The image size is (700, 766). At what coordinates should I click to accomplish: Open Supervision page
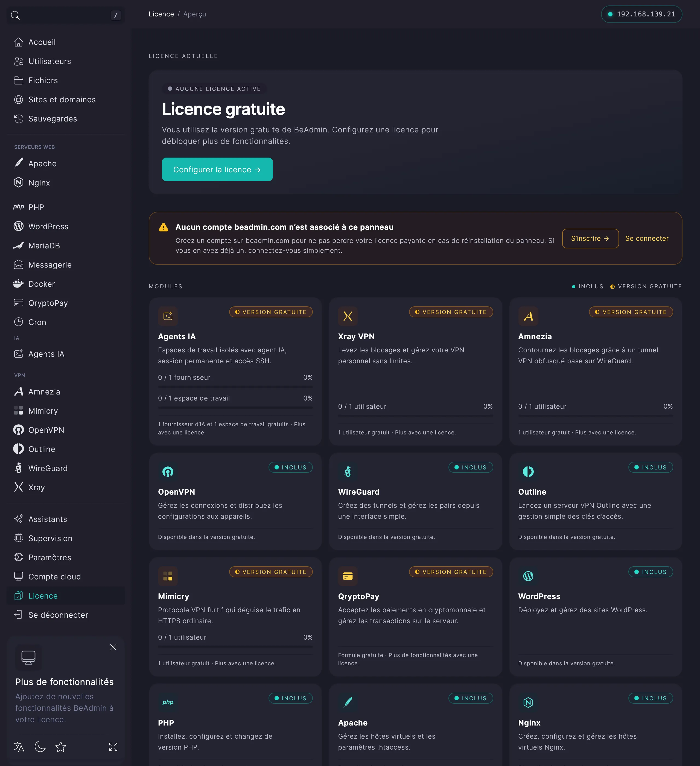click(65, 538)
